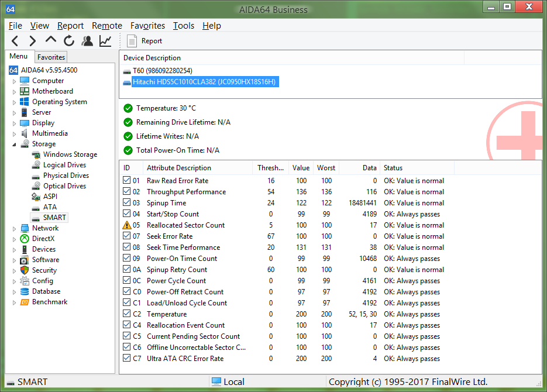This screenshot has width=547, height=392.
Task: Click the Refresh toolbar icon
Action: click(x=69, y=41)
